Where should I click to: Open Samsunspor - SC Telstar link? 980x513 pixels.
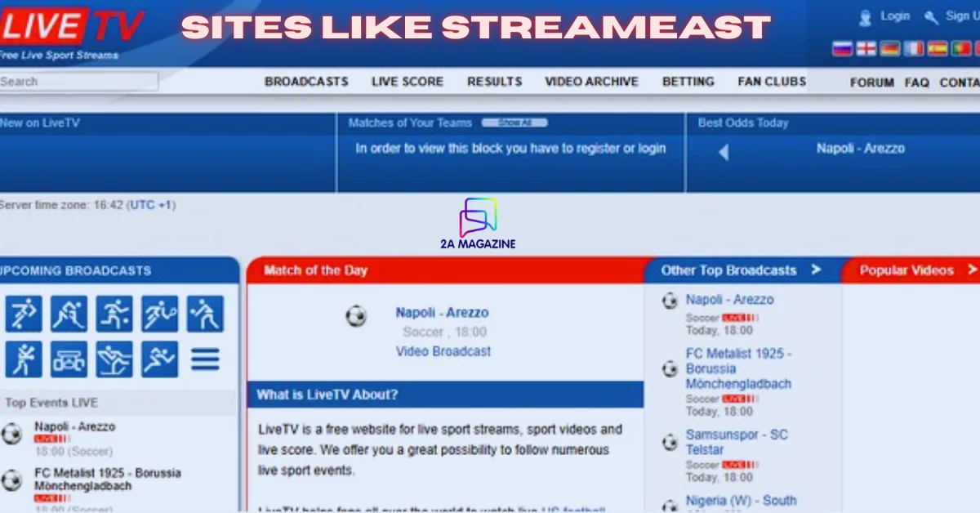737,442
